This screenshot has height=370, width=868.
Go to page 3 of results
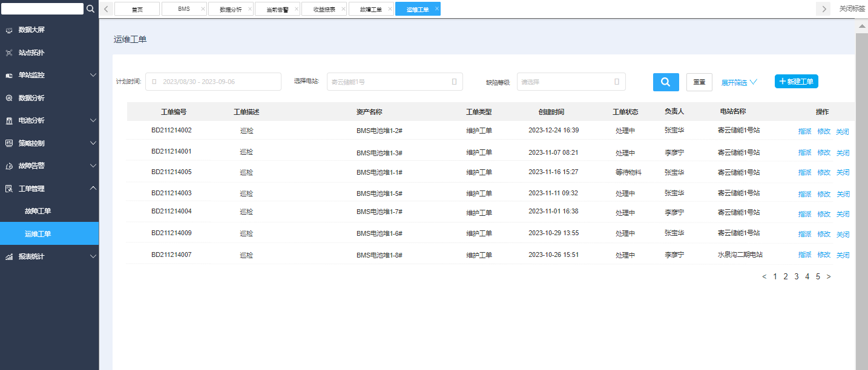(797, 277)
